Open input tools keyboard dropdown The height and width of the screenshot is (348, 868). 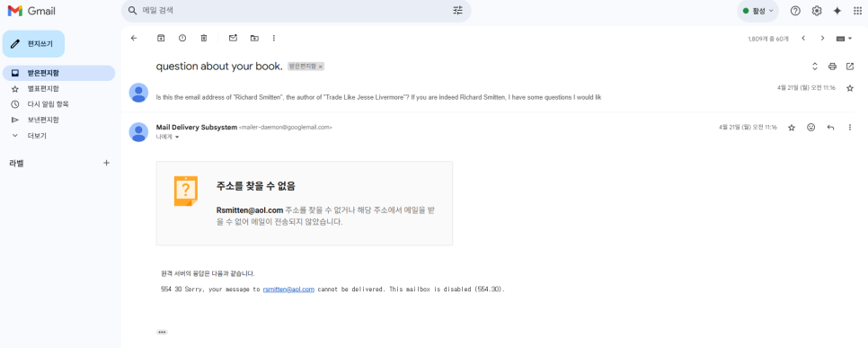pyautogui.click(x=845, y=39)
